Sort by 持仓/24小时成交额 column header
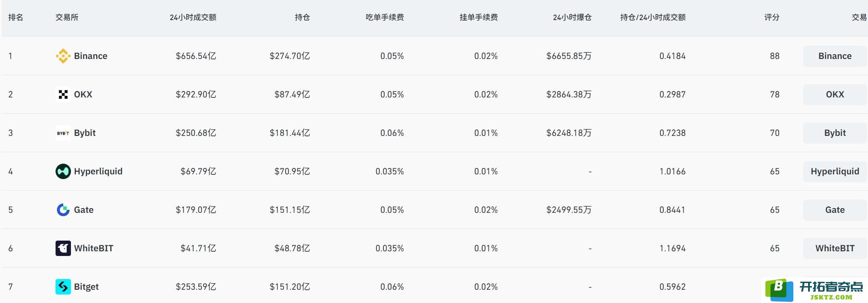 click(x=653, y=18)
